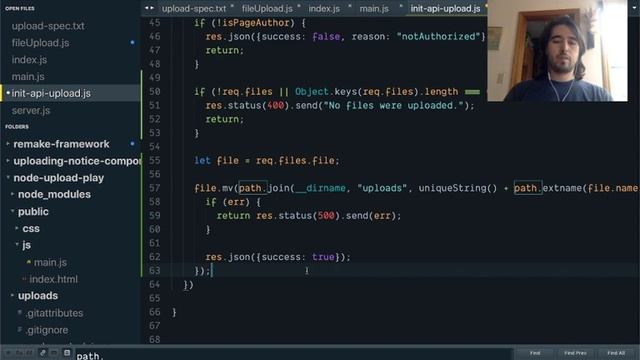Toggle case sensitive option in find bar
Screen dimensions: 640x360
tap(20, 353)
